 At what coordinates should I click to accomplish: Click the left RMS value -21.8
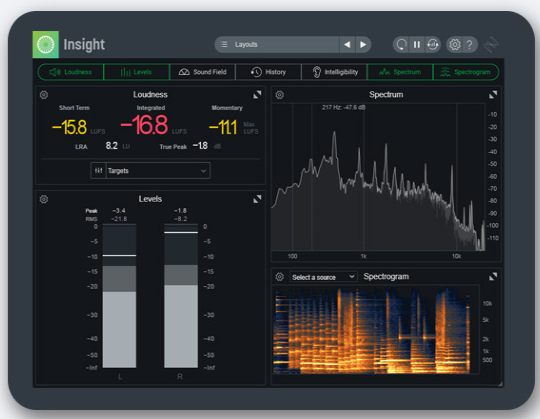coord(119,219)
